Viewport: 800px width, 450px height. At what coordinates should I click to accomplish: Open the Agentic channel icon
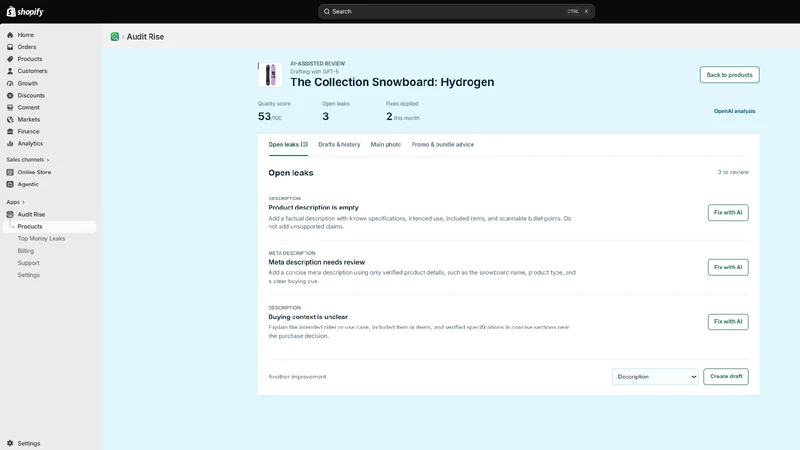[10, 184]
